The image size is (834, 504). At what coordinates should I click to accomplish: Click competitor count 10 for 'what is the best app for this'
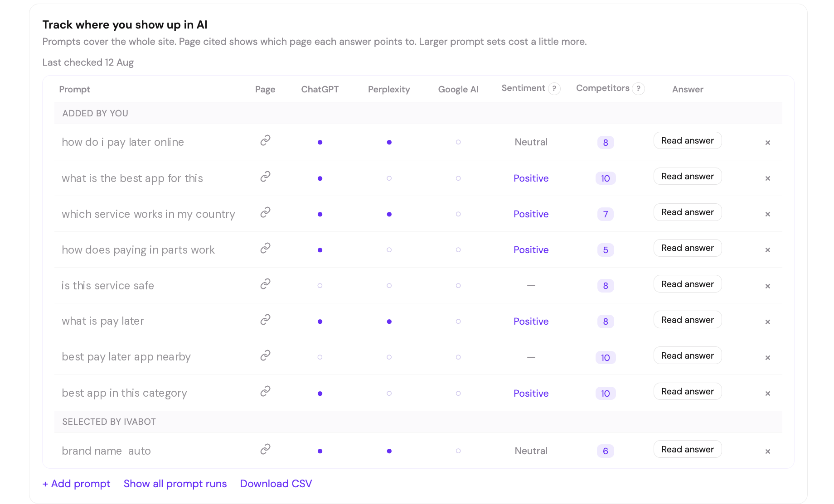[x=606, y=178]
